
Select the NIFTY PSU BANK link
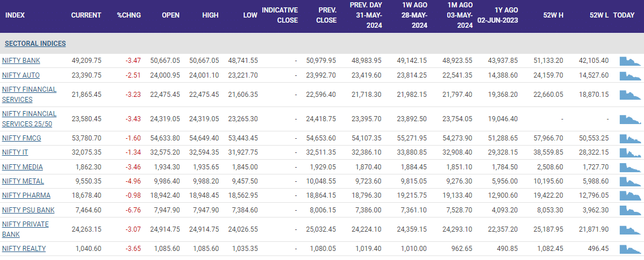pyautogui.click(x=26, y=210)
